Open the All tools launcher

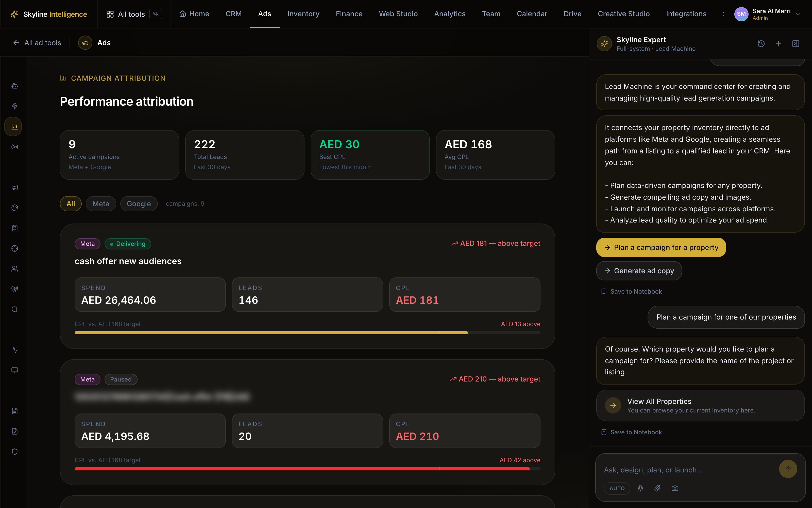[134, 14]
